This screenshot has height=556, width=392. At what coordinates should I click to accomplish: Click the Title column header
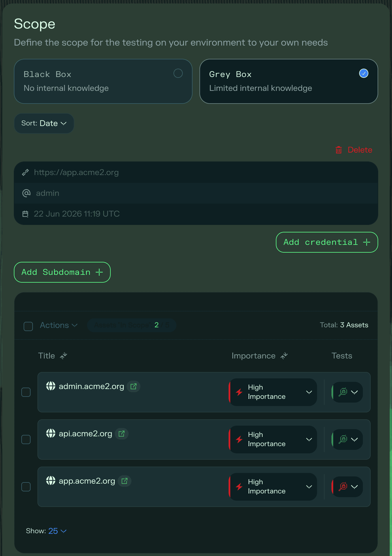(47, 356)
